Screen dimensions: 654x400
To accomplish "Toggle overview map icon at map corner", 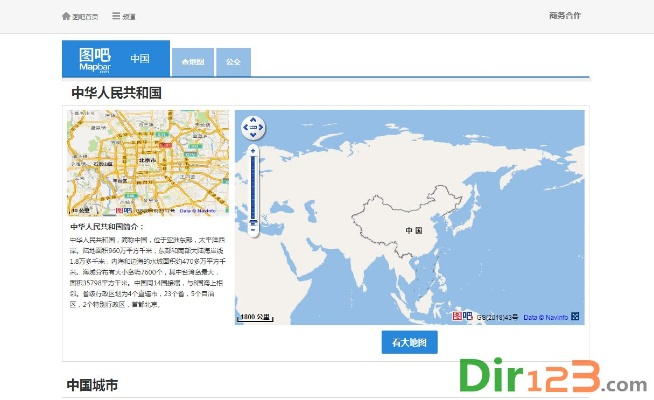I will (x=575, y=316).
